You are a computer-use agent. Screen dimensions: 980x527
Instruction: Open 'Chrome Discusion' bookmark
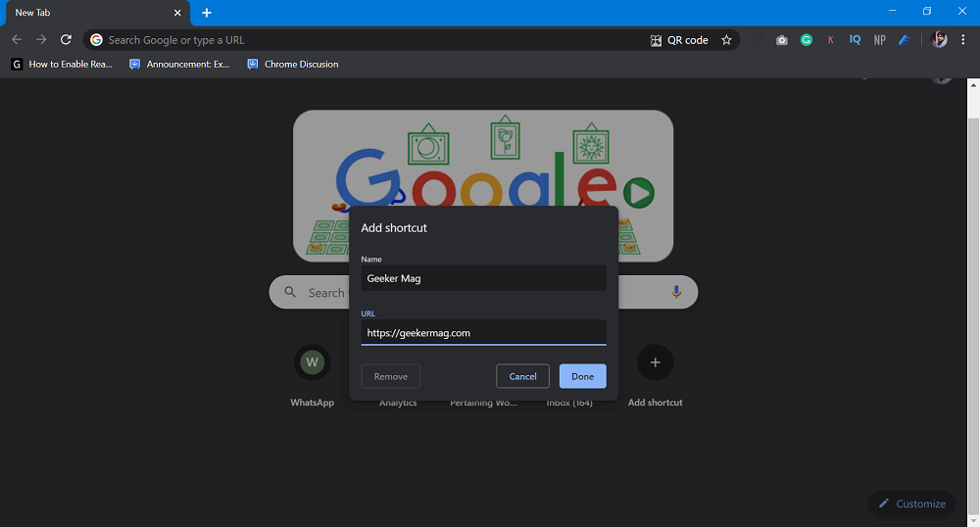[293, 65]
